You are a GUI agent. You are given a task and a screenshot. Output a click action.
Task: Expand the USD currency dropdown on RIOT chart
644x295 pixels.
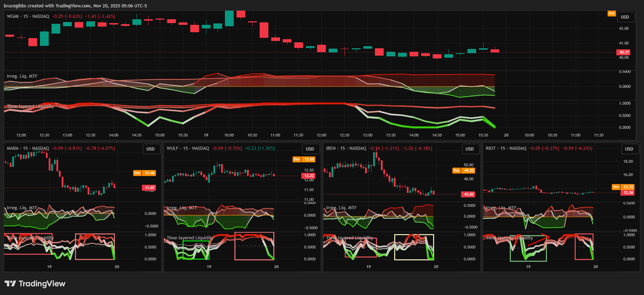click(x=629, y=149)
